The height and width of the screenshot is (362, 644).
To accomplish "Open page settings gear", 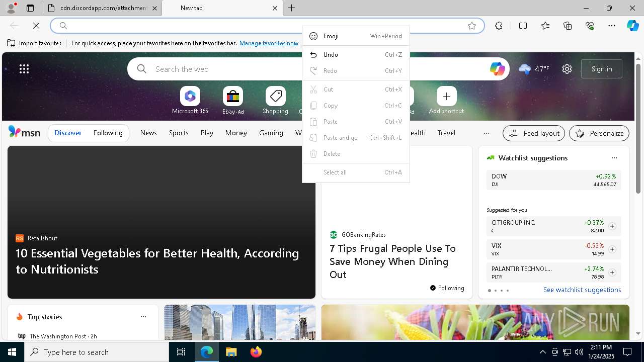I will [x=567, y=69].
